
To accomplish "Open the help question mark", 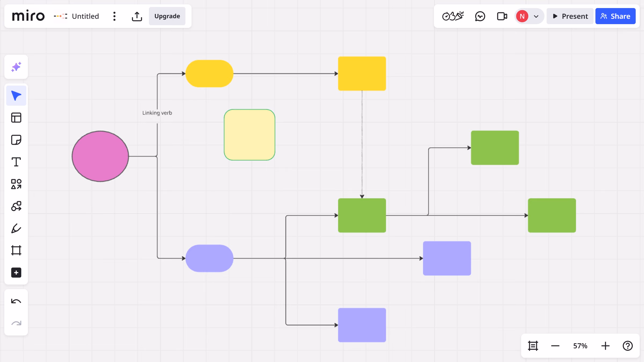I will click(628, 346).
